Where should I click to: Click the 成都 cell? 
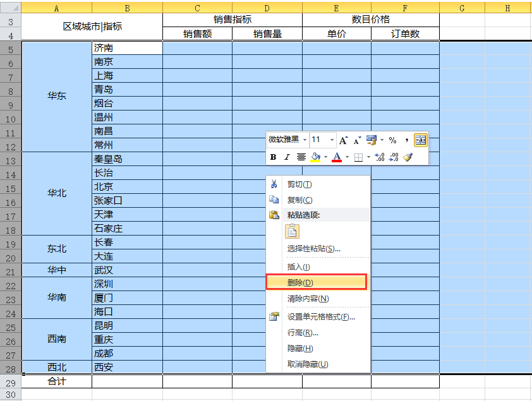pyautogui.click(x=127, y=354)
